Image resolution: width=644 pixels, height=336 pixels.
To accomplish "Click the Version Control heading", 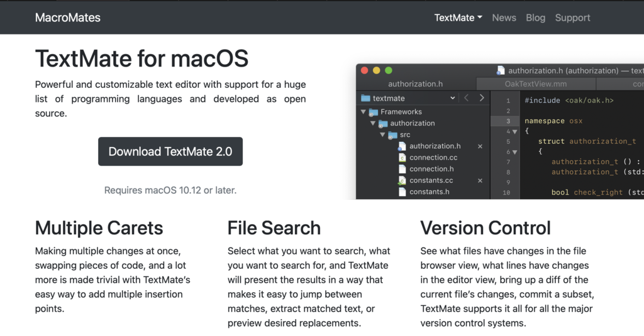I will pyautogui.click(x=486, y=228).
